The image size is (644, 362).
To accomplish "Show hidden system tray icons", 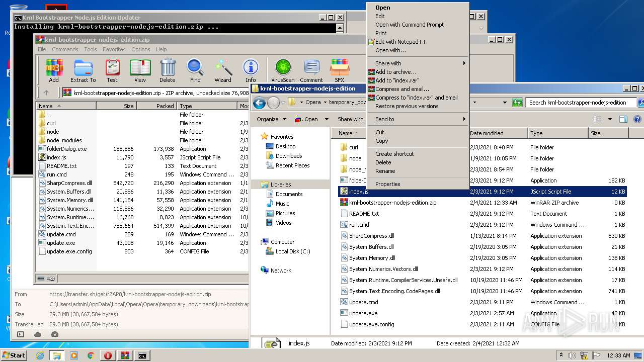I will [x=561, y=355].
